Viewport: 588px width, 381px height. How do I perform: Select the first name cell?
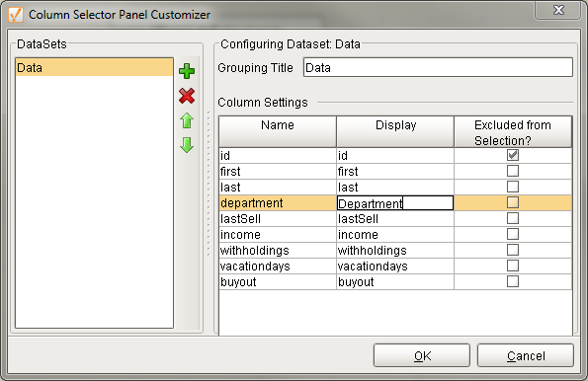point(278,171)
